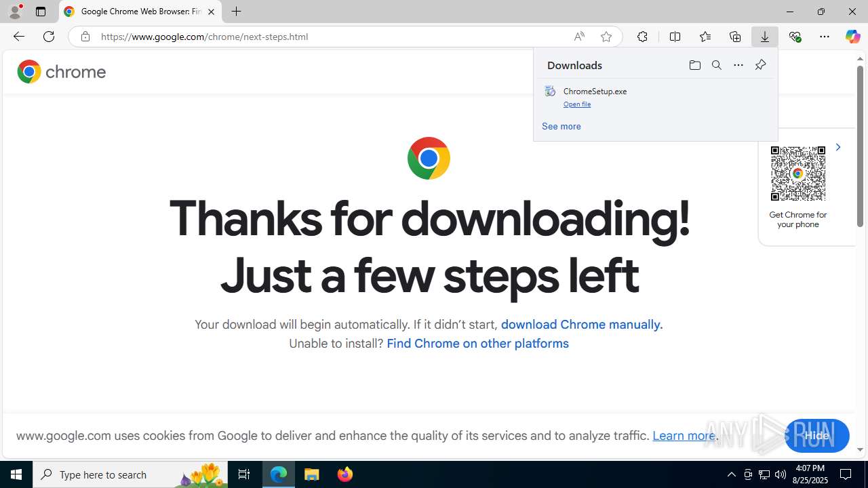Launch Copilot sidebar

pyautogui.click(x=853, y=37)
